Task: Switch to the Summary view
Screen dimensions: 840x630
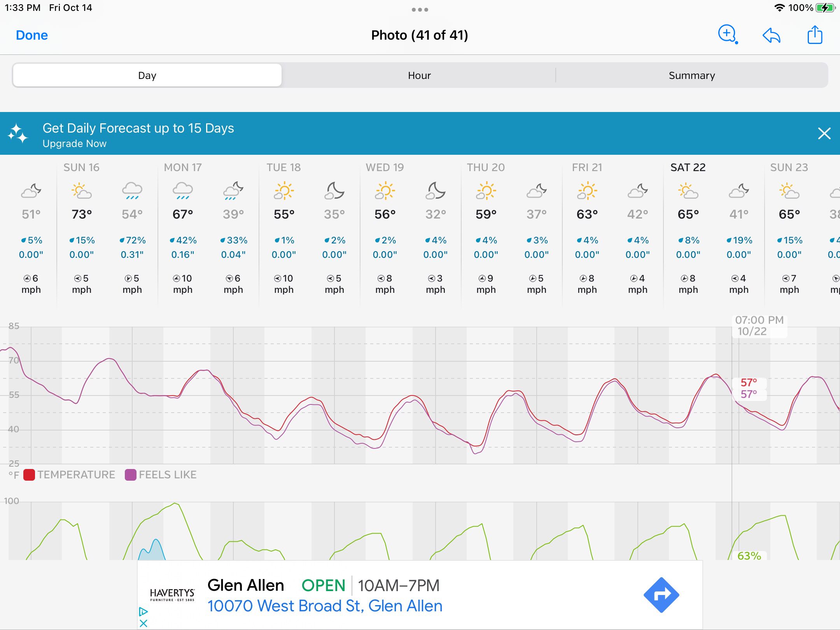Action: click(x=691, y=75)
